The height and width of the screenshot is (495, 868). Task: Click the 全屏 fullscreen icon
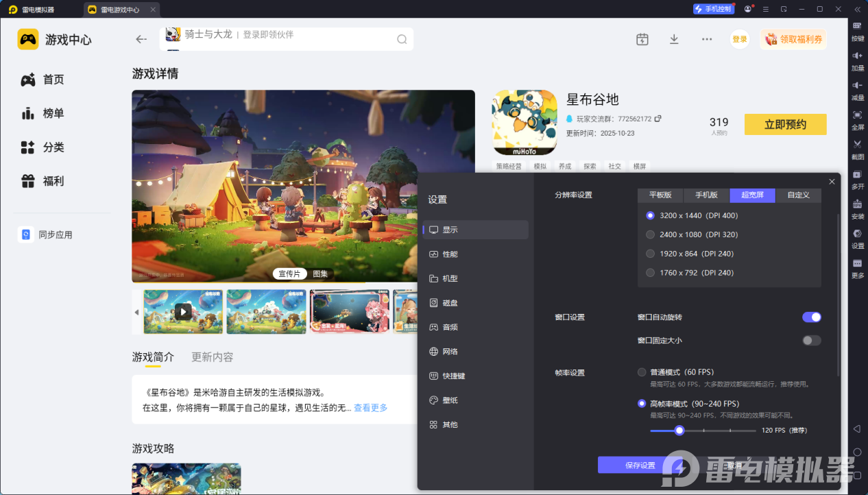tap(857, 115)
